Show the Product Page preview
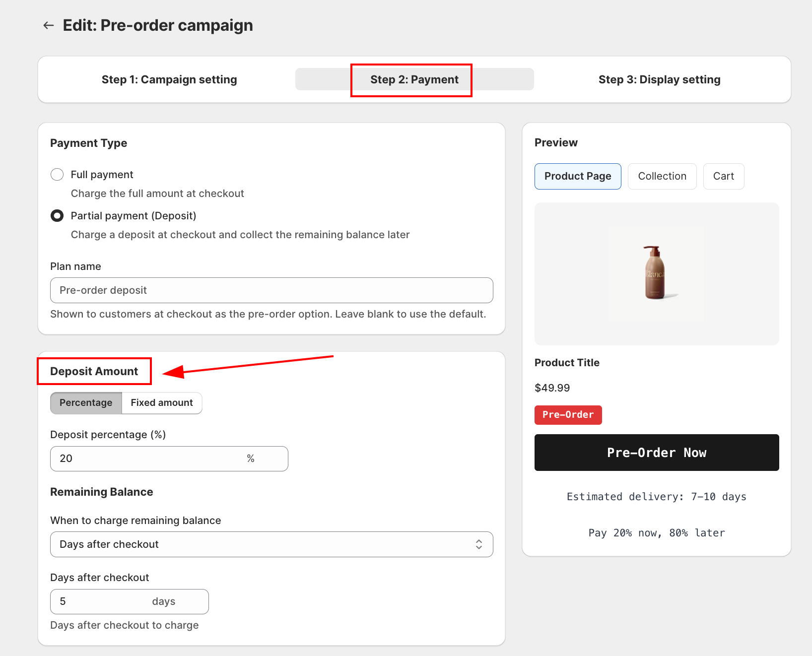 coord(578,176)
